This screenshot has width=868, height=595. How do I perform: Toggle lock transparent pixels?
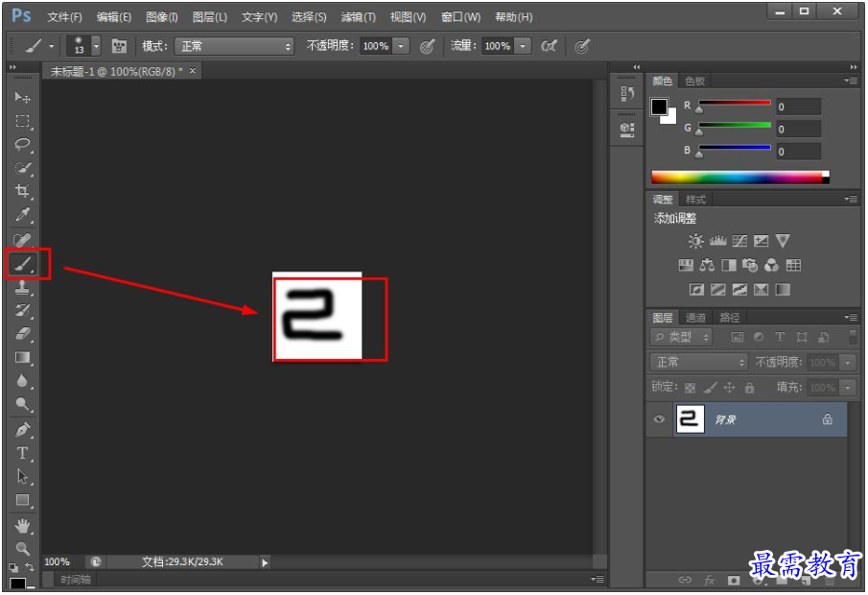click(x=690, y=388)
